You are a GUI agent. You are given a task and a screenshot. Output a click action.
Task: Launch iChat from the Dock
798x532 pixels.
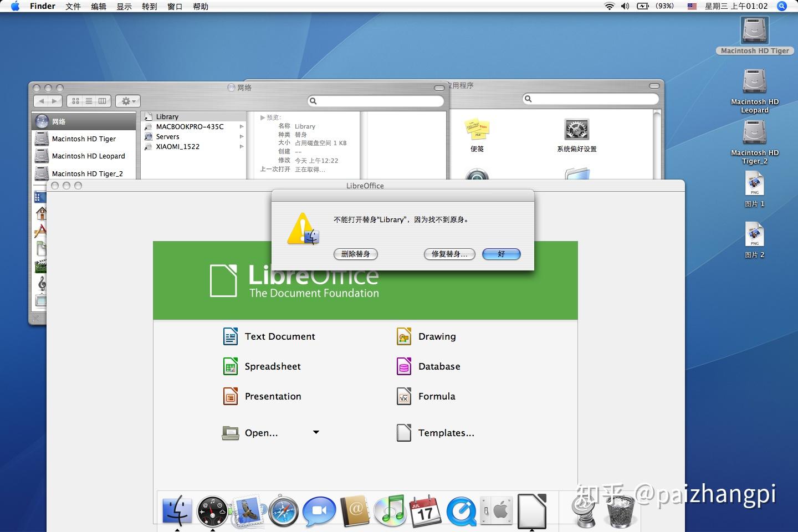(x=319, y=511)
